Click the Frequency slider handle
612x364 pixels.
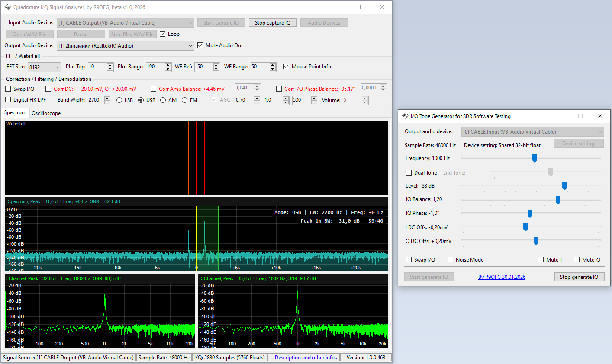click(x=535, y=158)
